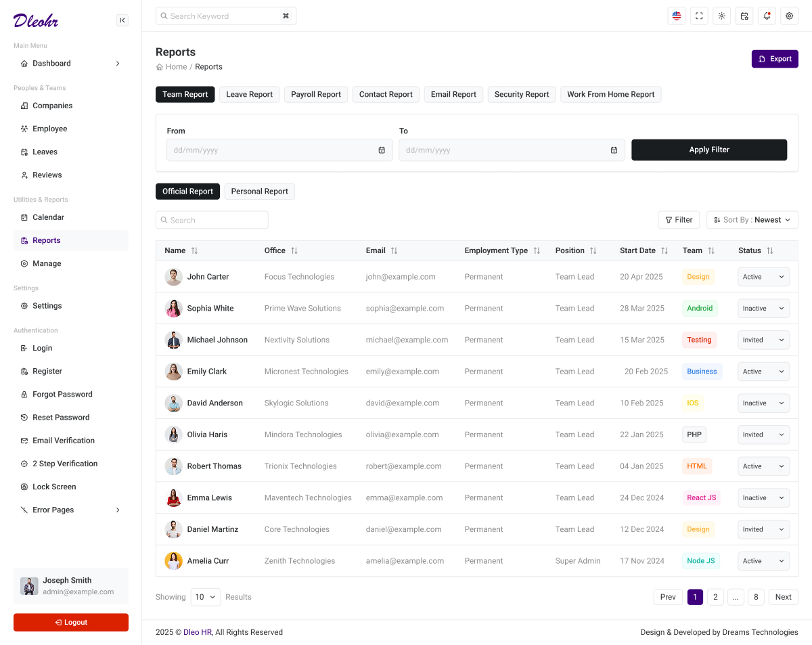
Task: Select the Official Report toggle
Action: 187,191
